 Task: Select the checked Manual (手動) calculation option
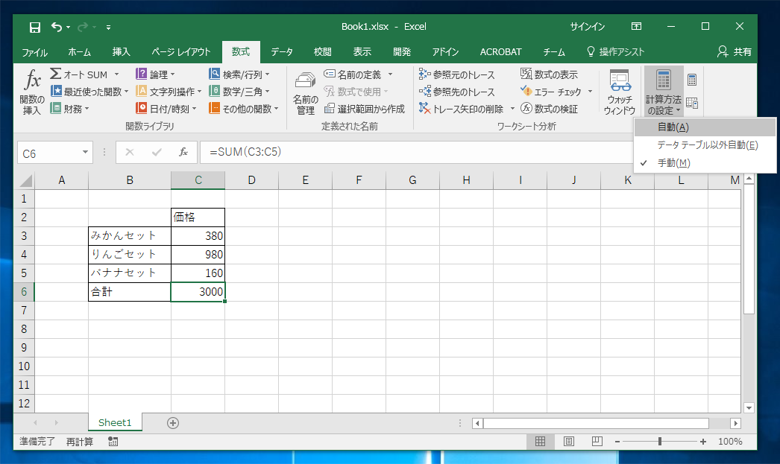(705, 163)
